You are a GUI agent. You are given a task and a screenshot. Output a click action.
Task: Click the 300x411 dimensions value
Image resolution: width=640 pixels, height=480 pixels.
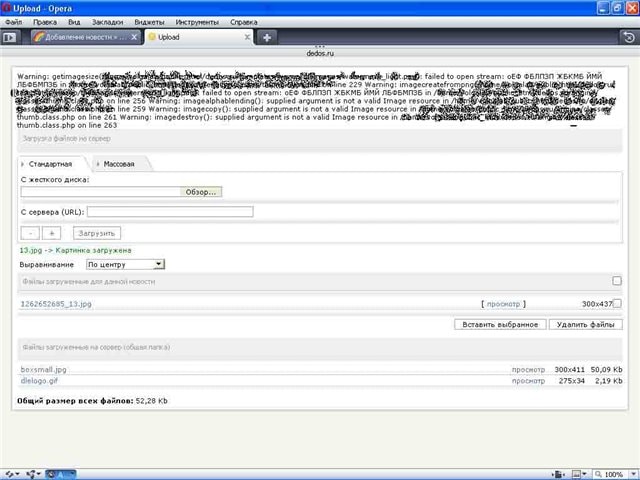569,369
